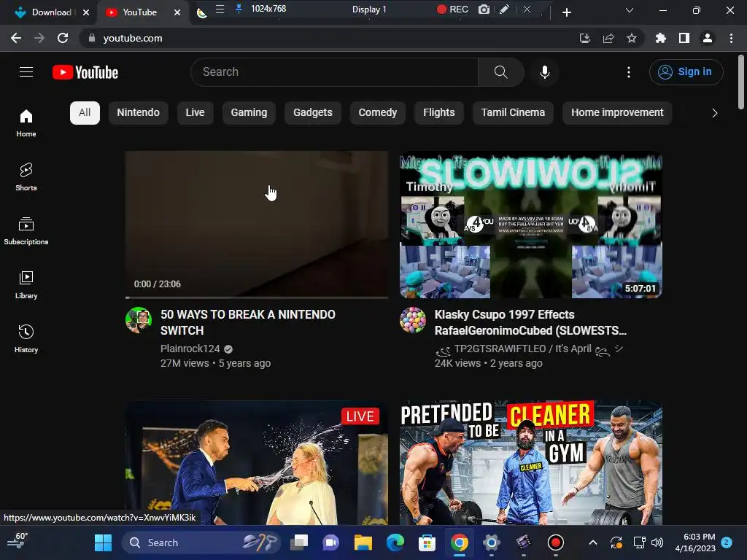This screenshot has height=560, width=747.
Task: Select the Live filter chip
Action: (195, 113)
